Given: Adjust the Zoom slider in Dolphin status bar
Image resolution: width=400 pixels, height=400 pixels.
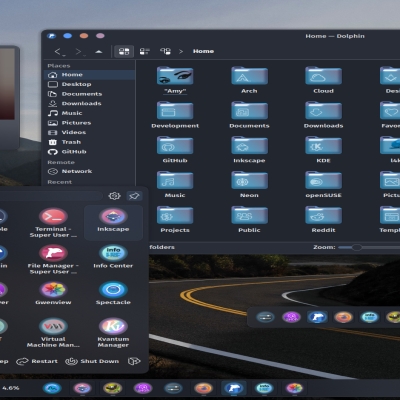Looking at the screenshot, I should point(357,247).
